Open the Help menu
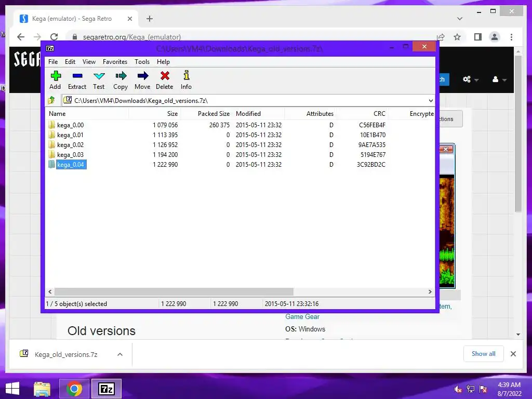The image size is (532, 399). [163, 62]
